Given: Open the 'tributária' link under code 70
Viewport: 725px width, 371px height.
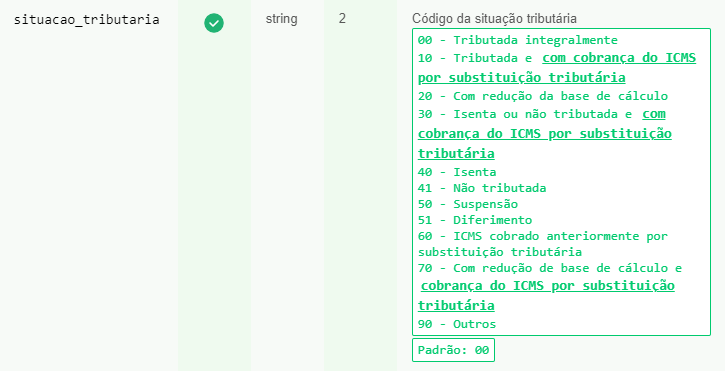Looking at the screenshot, I should click(x=456, y=305).
